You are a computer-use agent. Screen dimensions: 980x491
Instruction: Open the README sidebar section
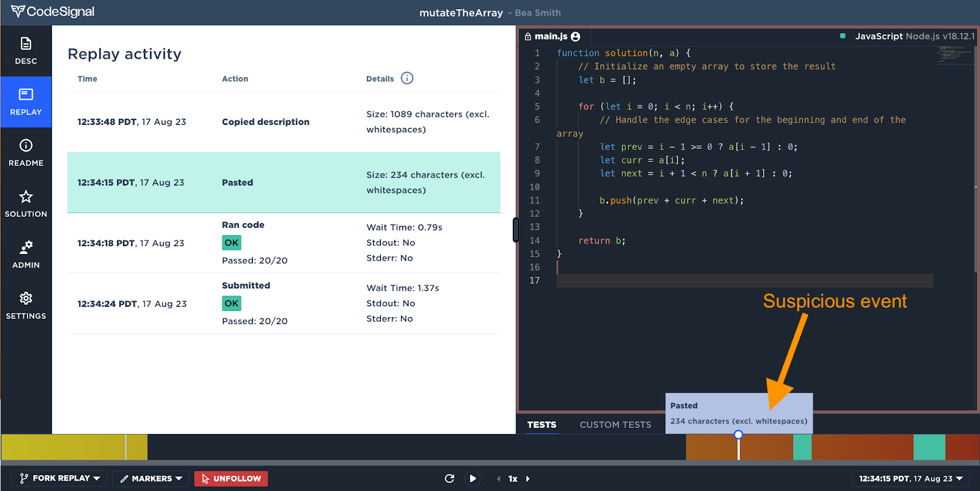click(26, 153)
